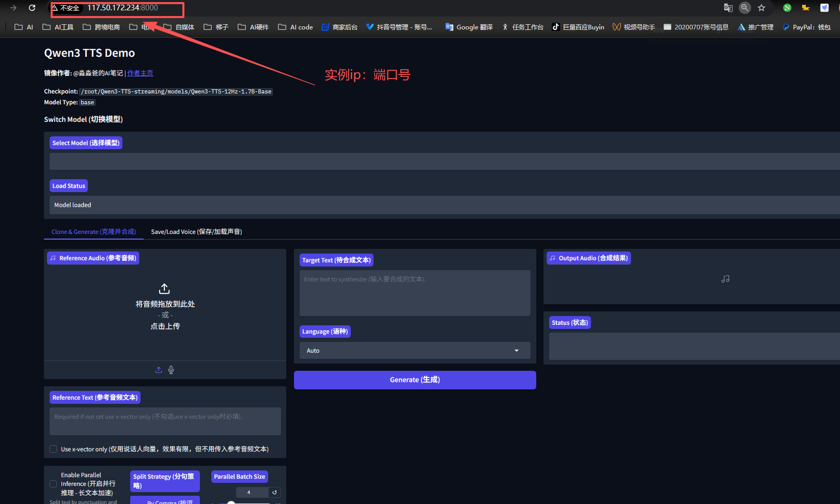840x504 pixels.
Task: Click the microphone record icon under Reference Audio
Action: [x=171, y=370]
